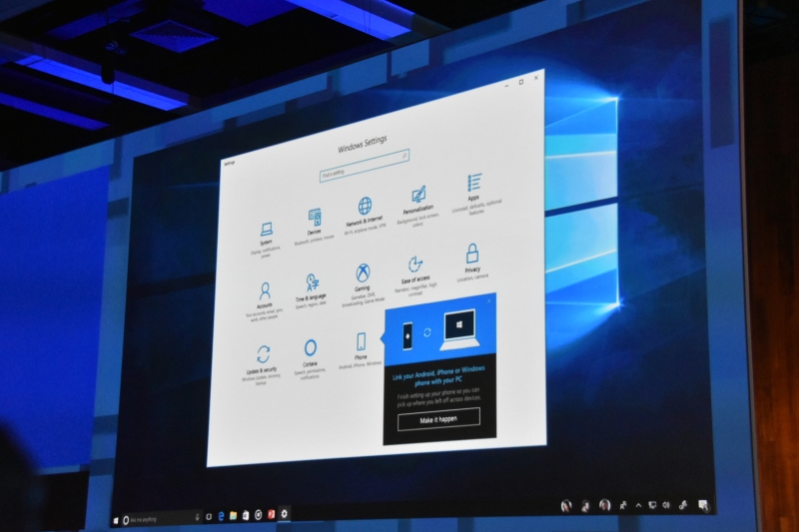Open the Privacy settings category
This screenshot has height=532, width=799.
[472, 263]
